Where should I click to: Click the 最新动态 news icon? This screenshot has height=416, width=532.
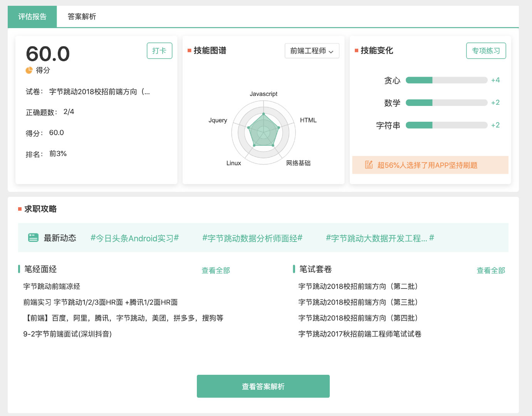pyautogui.click(x=34, y=238)
